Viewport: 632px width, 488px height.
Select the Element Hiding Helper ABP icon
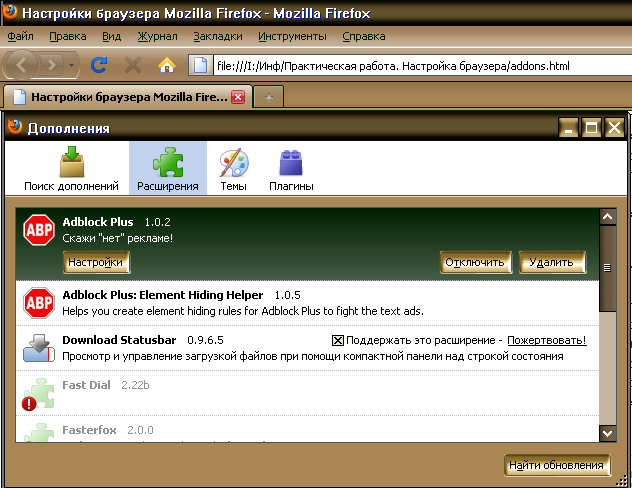(39, 303)
